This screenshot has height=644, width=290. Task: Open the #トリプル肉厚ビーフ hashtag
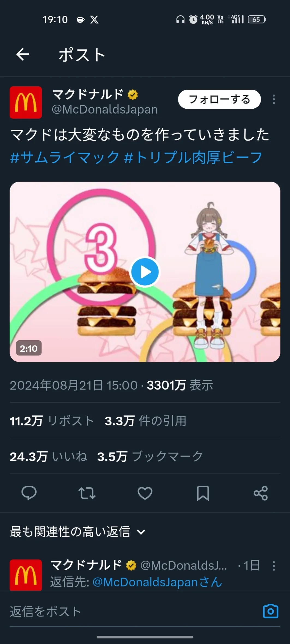coord(193,157)
